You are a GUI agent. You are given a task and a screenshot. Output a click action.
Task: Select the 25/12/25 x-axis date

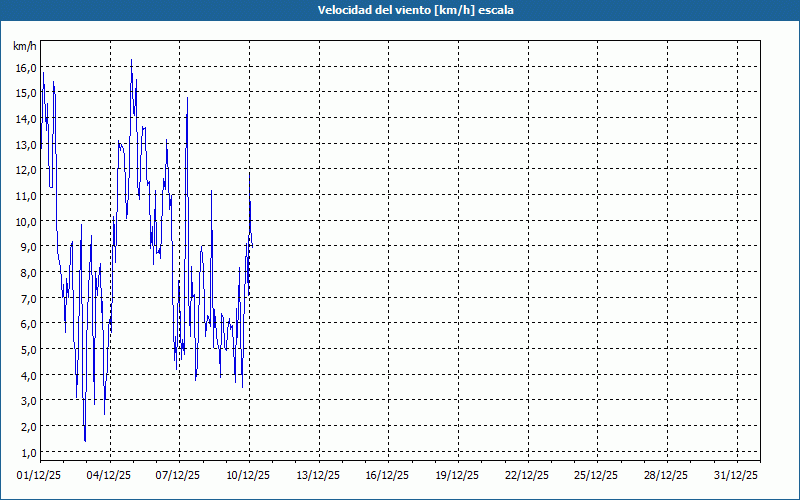597,476
